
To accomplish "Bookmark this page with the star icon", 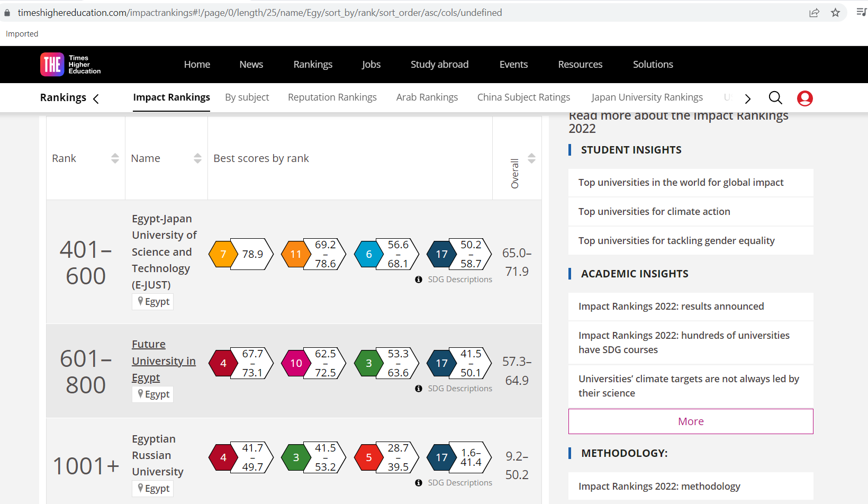I will tap(835, 13).
